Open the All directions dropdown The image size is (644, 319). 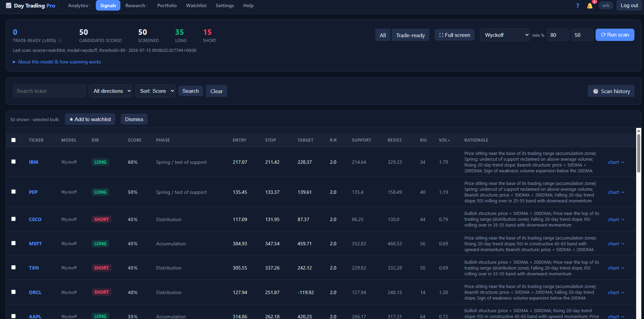110,91
